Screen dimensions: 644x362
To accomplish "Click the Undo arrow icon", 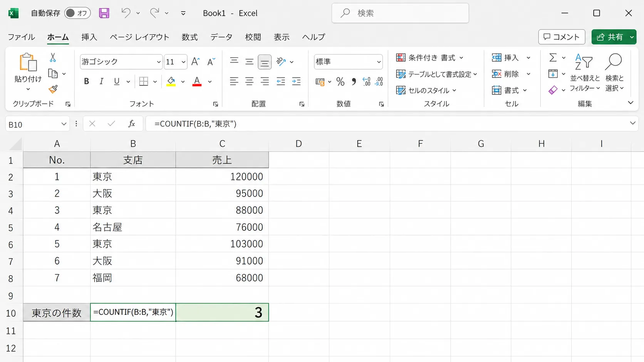I will coord(126,13).
